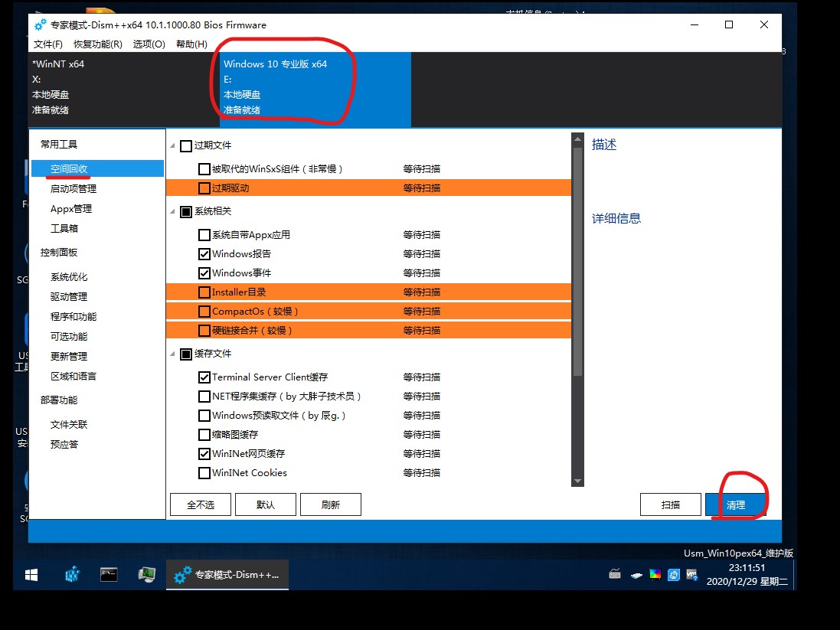Open the computer monitor icon on taskbar
This screenshot has width=840, height=630.
click(x=147, y=575)
